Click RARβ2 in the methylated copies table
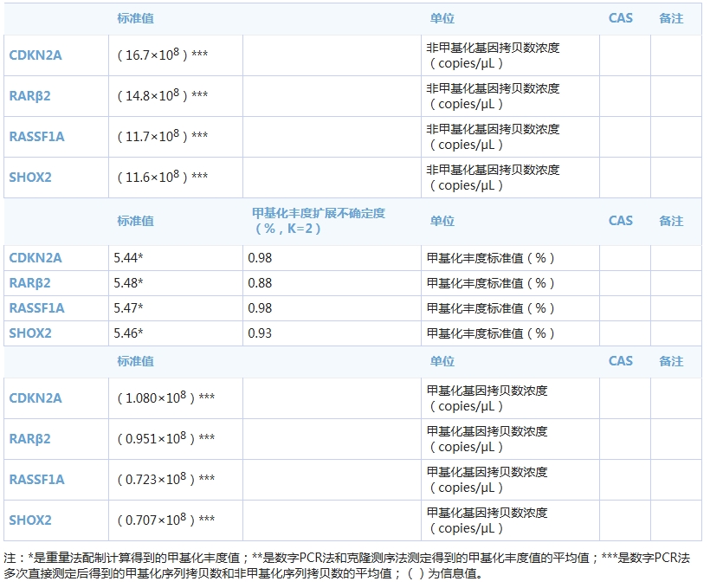710x588 pixels. click(30, 439)
